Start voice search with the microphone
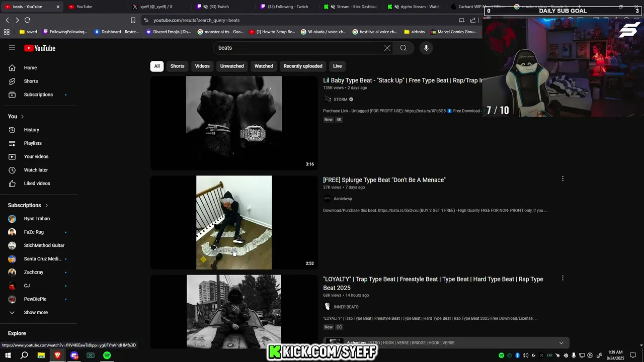Screen dimensions: 644x362 click(426, 48)
